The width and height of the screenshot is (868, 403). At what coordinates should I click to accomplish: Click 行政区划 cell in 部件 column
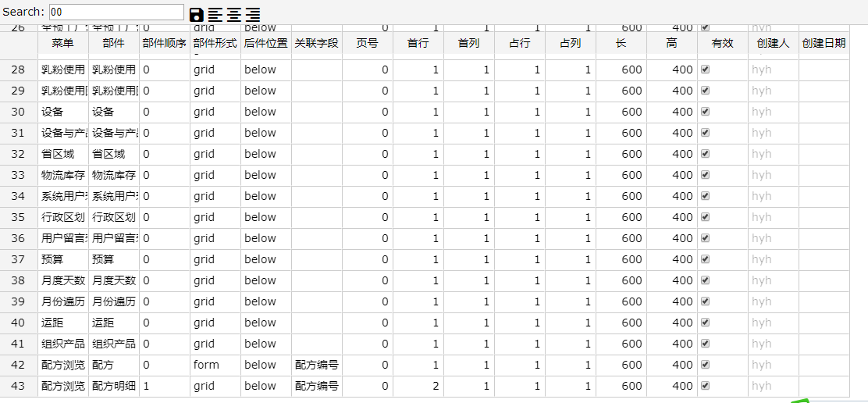(x=114, y=217)
